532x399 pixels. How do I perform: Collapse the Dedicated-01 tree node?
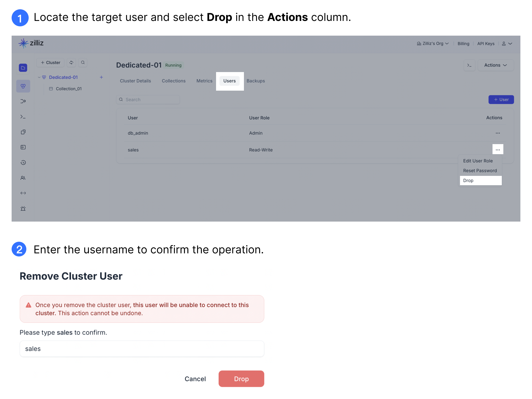coord(39,77)
